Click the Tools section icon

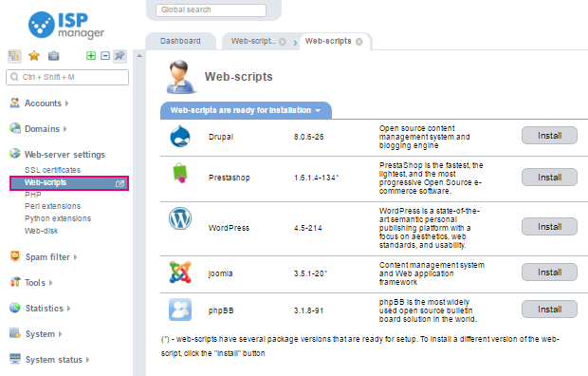tap(15, 282)
